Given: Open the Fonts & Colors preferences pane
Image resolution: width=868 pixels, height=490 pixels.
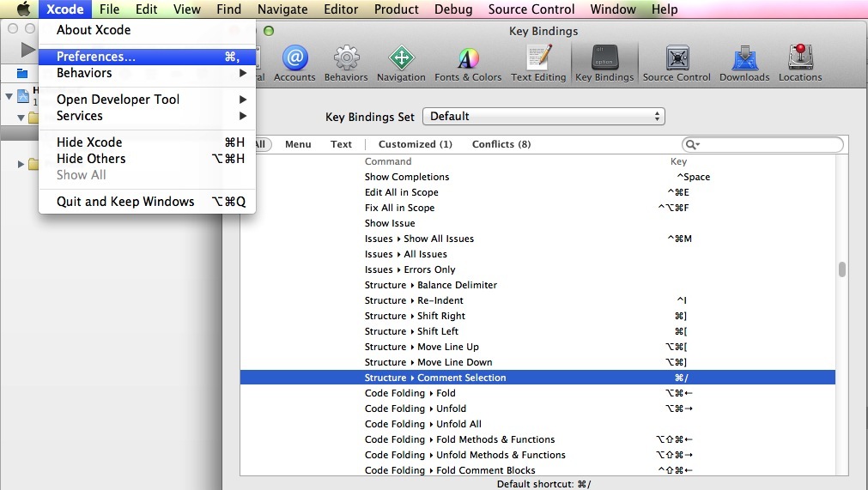Looking at the screenshot, I should (468, 64).
